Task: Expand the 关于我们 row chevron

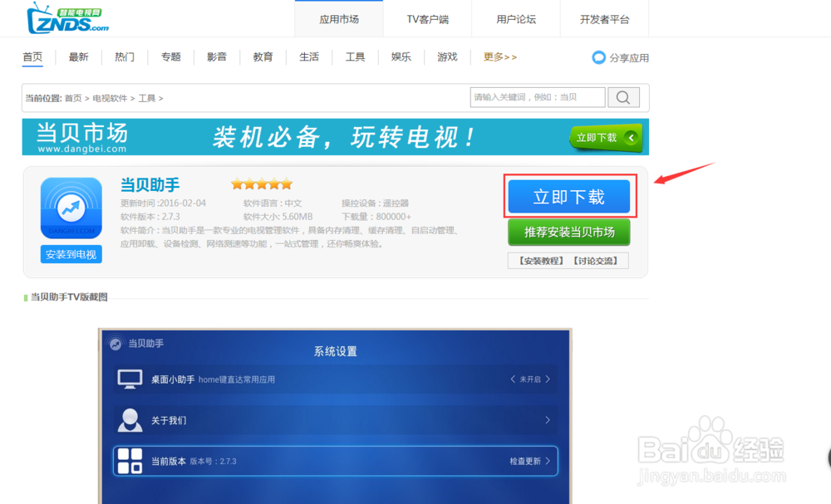Action: pyautogui.click(x=548, y=420)
